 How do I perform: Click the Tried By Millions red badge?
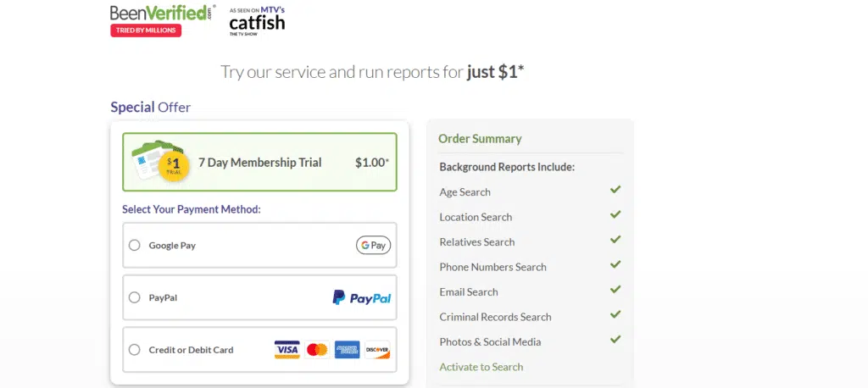click(x=146, y=30)
